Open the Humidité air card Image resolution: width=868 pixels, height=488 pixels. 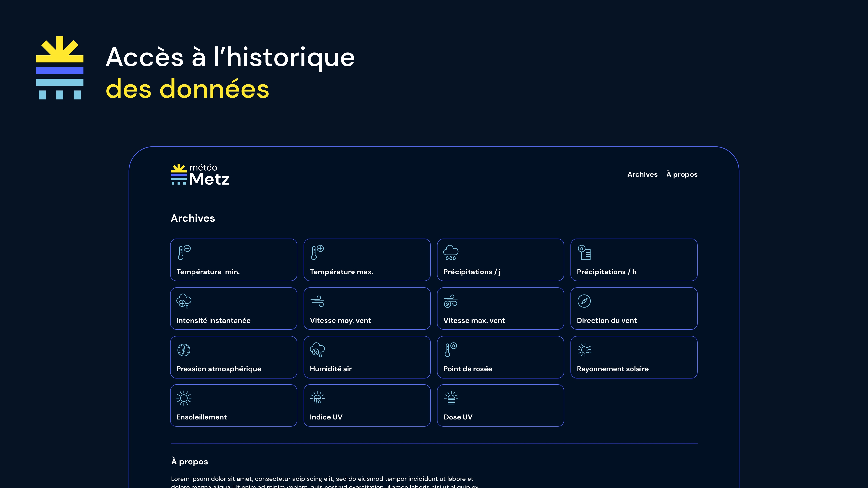point(367,357)
